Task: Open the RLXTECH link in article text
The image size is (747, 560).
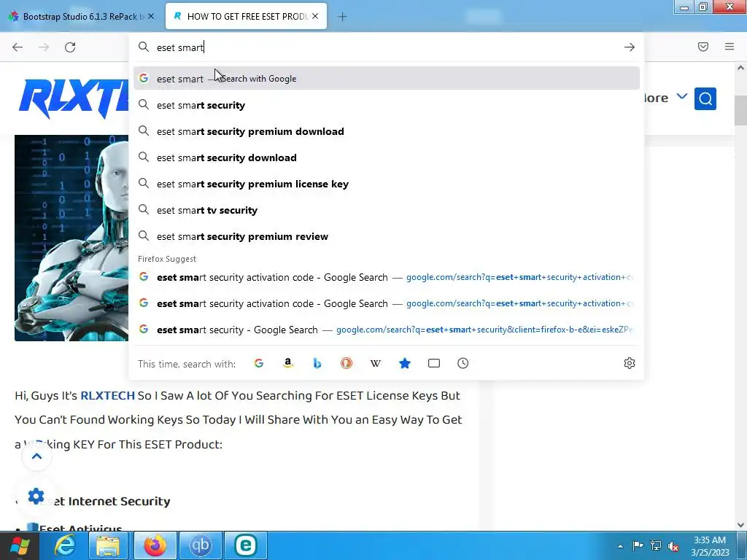Action: 108,396
